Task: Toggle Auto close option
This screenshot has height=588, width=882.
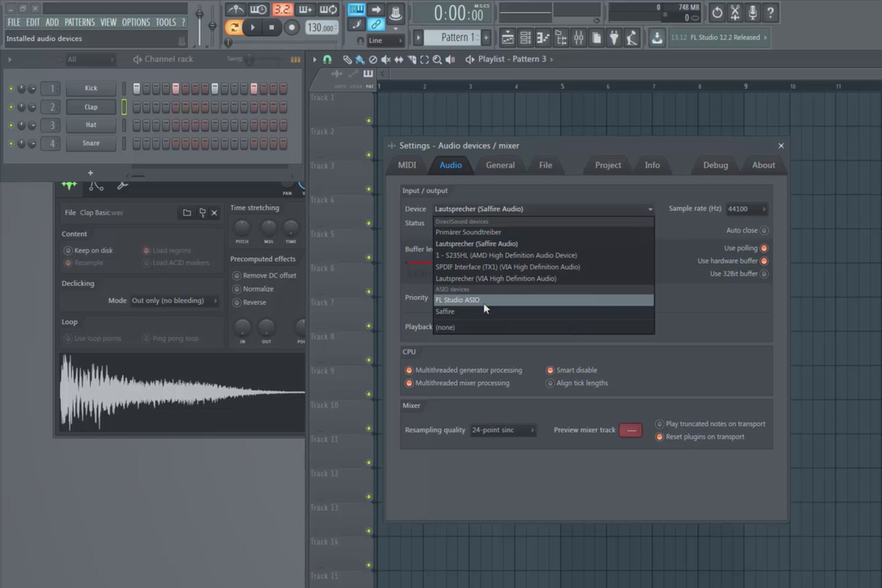Action: [764, 230]
